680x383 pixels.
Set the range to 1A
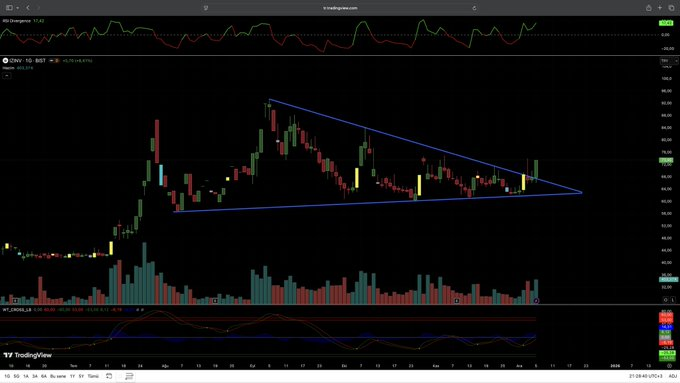[26, 376]
